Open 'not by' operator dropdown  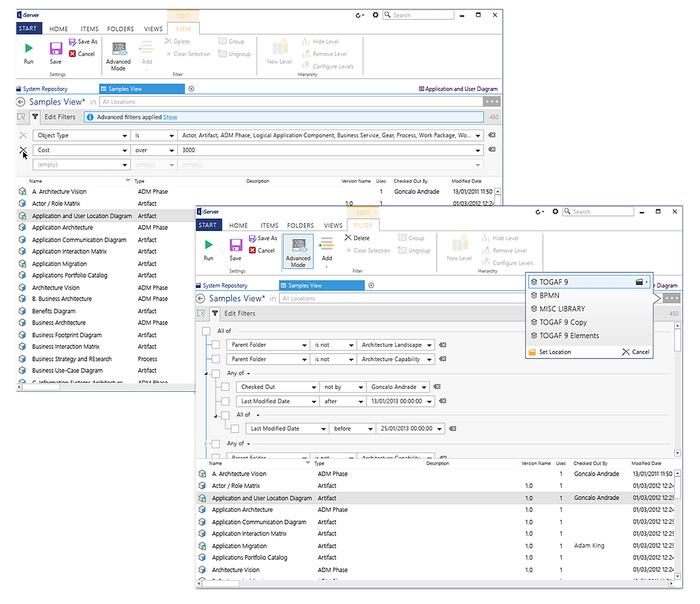[x=360, y=387]
